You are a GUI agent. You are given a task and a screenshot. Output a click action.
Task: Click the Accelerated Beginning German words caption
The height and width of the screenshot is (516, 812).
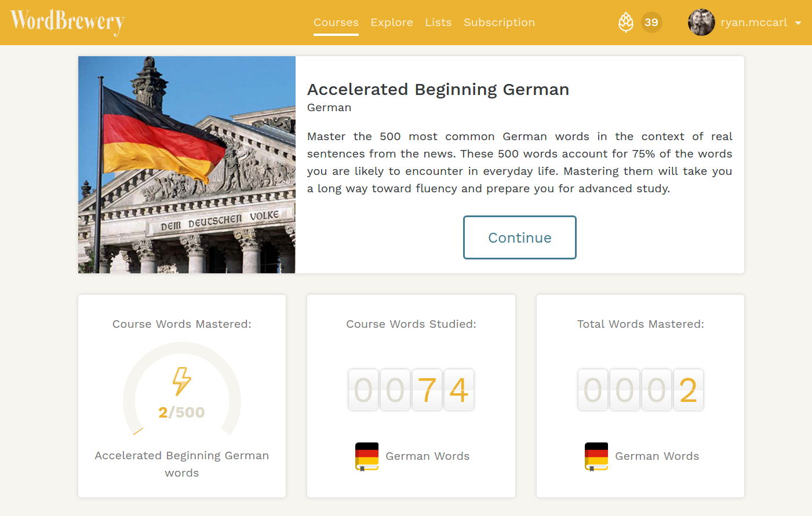182,464
